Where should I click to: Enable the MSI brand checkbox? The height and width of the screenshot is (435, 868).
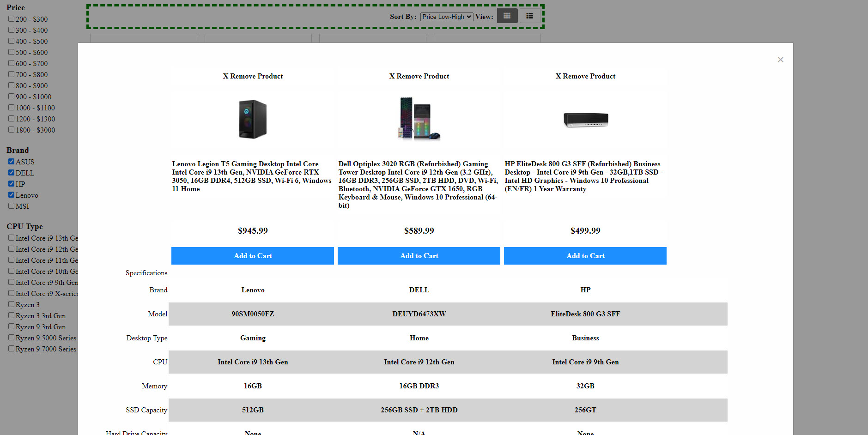tap(11, 206)
